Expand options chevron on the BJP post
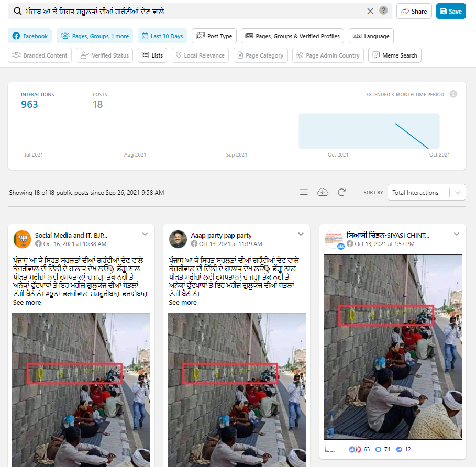This screenshot has height=467, width=476. pyautogui.click(x=145, y=234)
